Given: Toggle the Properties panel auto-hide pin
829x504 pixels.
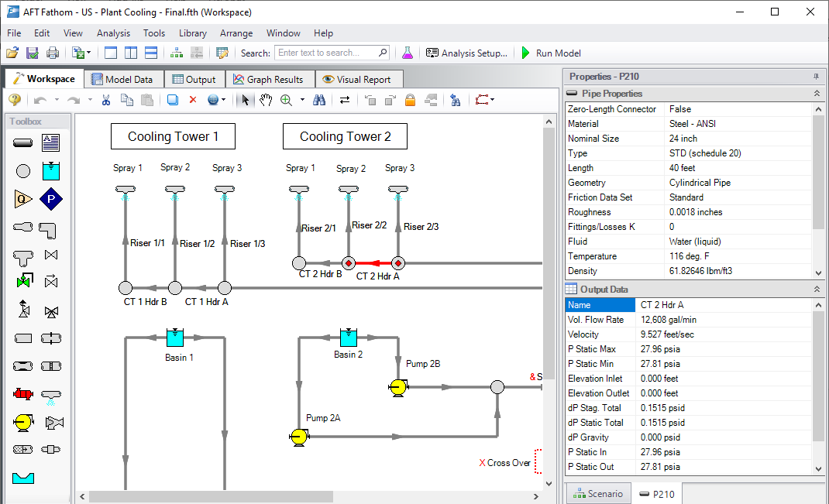Looking at the screenshot, I should (x=816, y=77).
